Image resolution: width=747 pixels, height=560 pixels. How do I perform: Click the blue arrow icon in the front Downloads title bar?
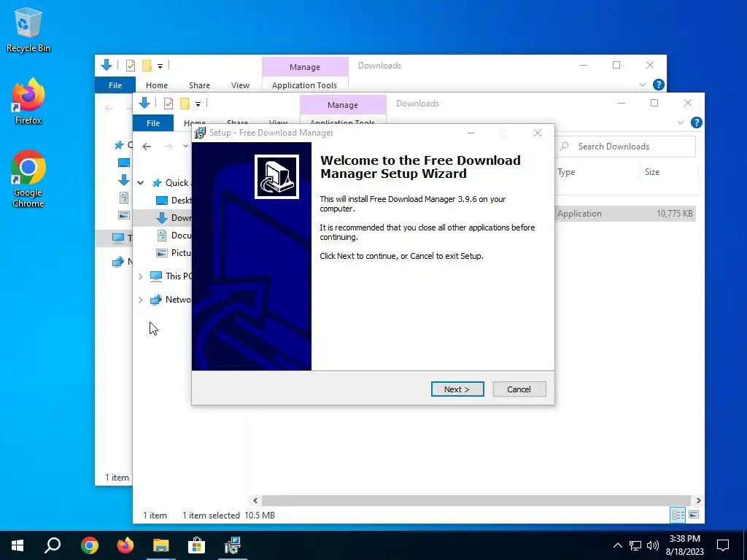coord(144,103)
